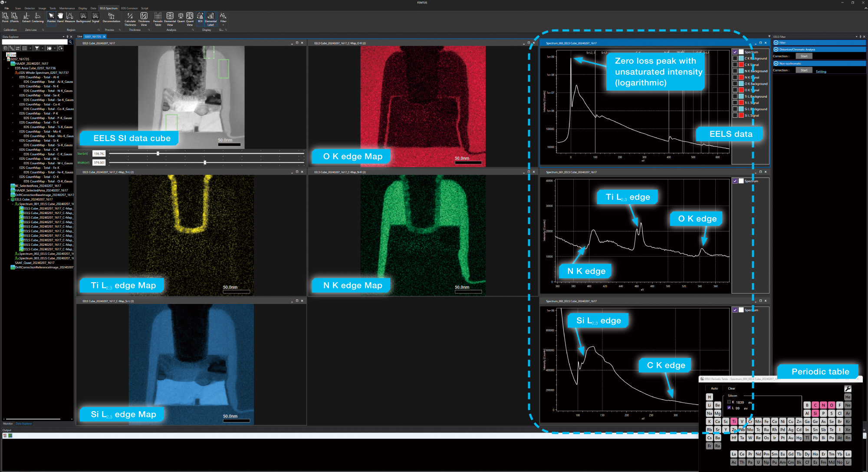Screen dimensions: 868x472
Task: Activate the Measure region tool
Action: (x=69, y=17)
